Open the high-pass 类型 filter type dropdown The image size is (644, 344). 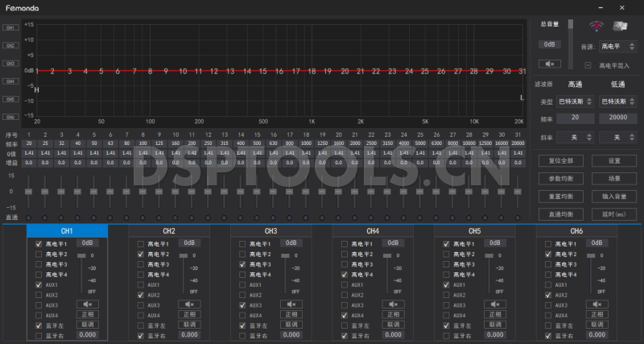coord(576,102)
